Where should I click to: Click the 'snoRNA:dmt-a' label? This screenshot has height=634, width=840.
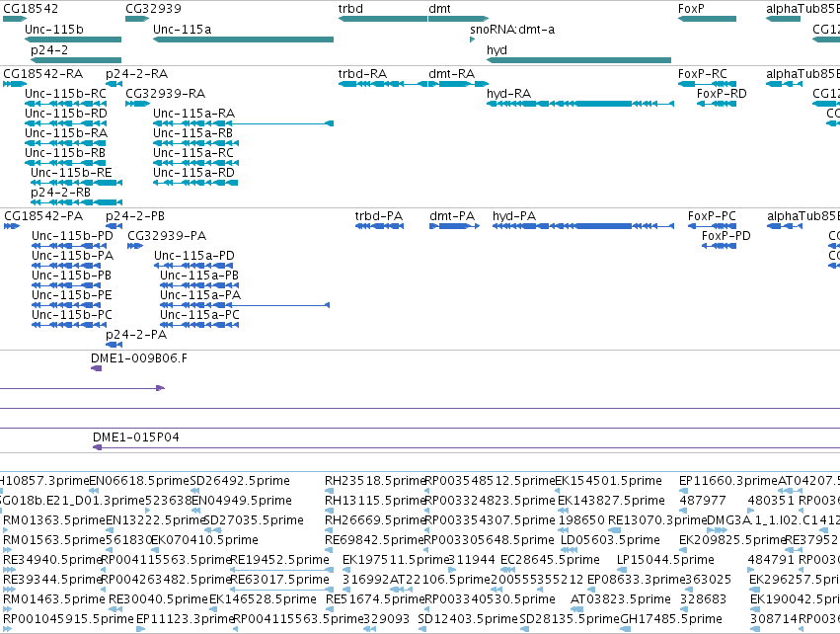click(x=512, y=30)
